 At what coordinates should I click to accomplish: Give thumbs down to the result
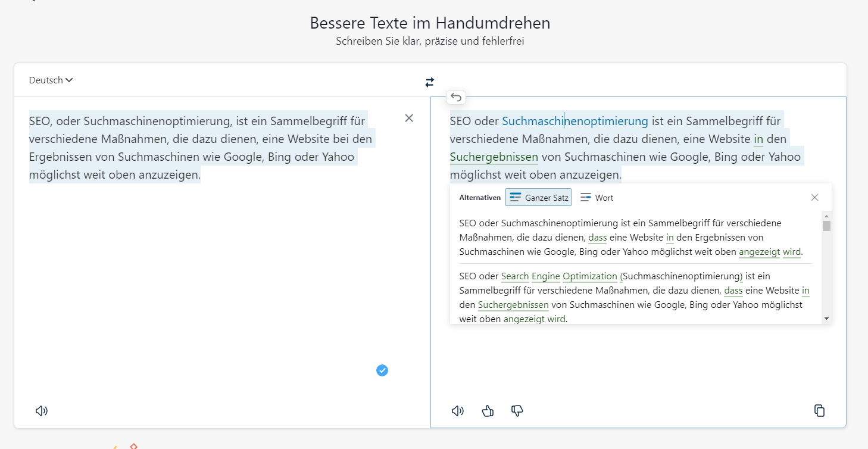(x=517, y=411)
